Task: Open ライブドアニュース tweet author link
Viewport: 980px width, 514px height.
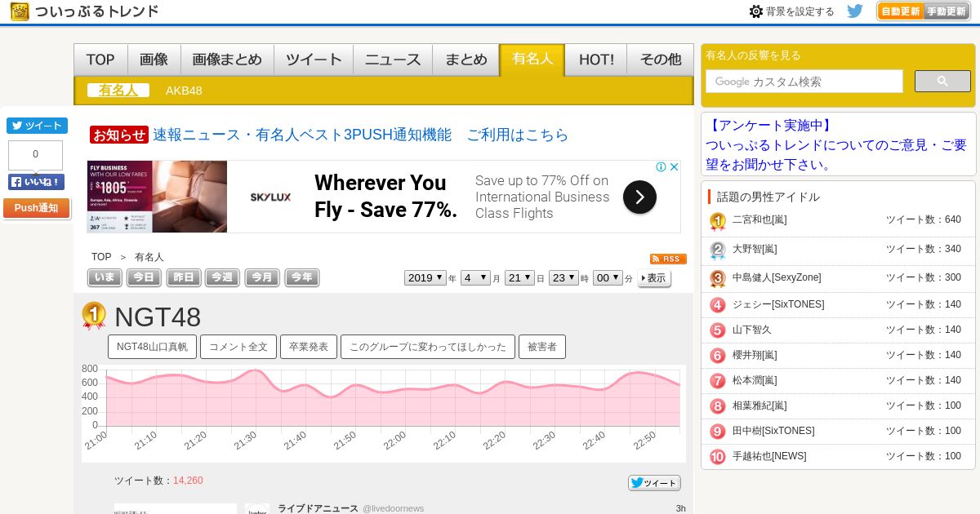Action: point(318,508)
